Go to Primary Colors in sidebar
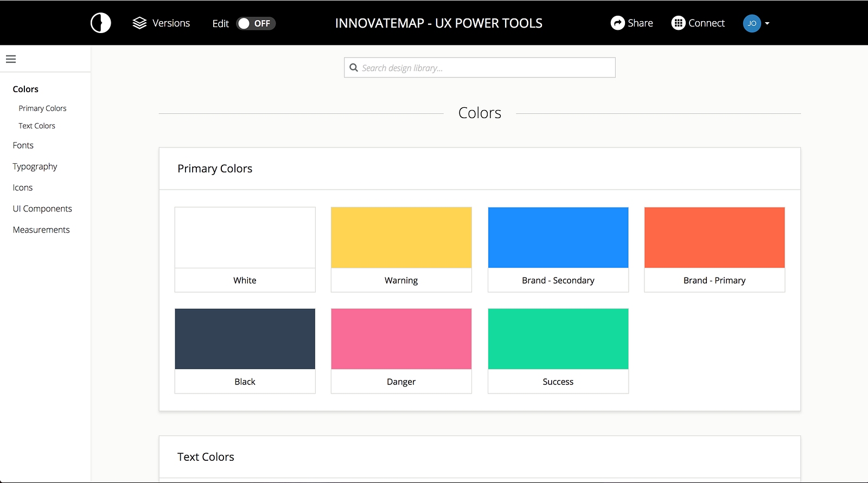Screen dimensions: 868x483 (x=42, y=108)
